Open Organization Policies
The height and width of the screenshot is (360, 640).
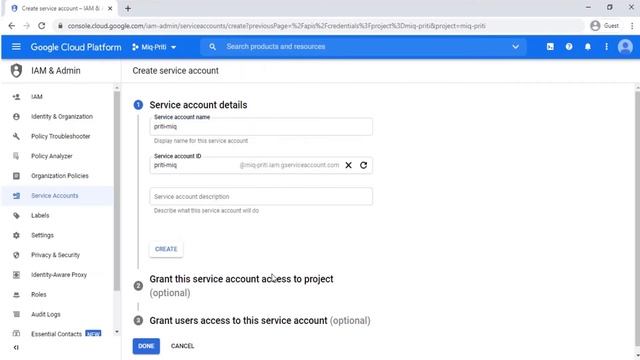pos(60,176)
